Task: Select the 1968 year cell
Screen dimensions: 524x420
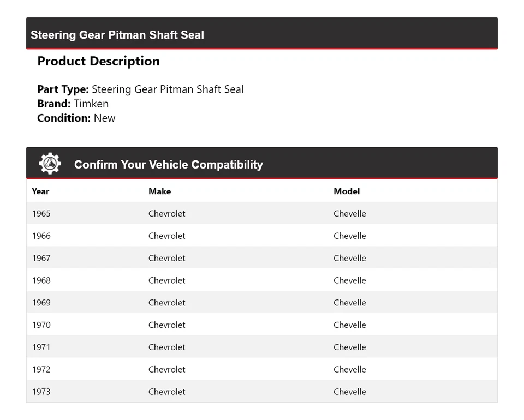Action: pyautogui.click(x=41, y=281)
